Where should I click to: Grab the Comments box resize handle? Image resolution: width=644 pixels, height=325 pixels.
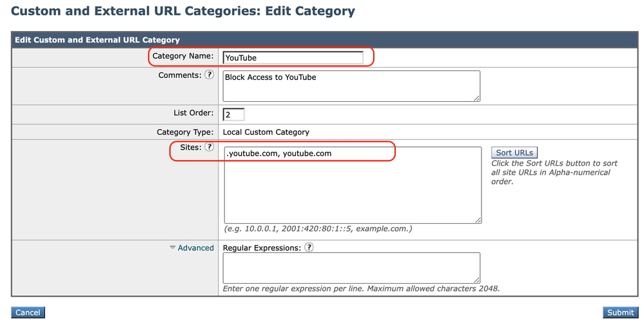coord(476,98)
